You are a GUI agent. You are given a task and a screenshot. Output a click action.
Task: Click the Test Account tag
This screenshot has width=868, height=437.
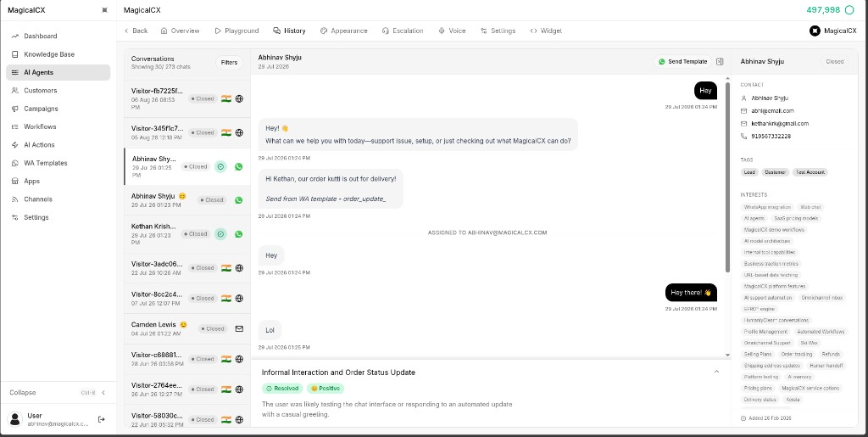(810, 172)
